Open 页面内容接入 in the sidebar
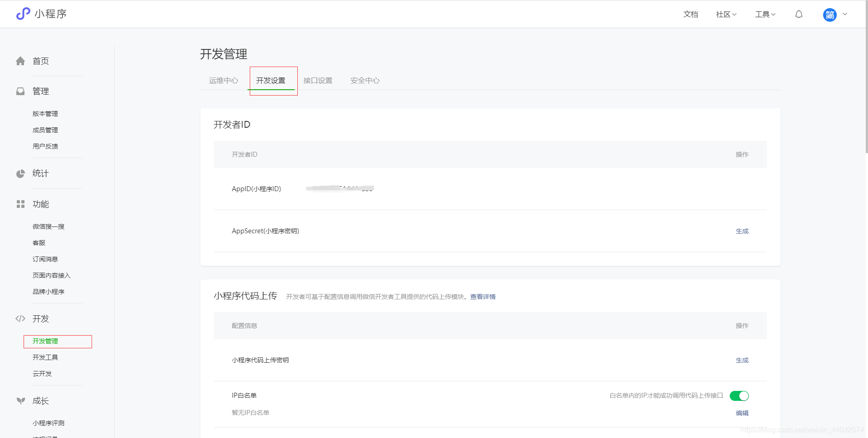868x438 pixels. point(52,275)
